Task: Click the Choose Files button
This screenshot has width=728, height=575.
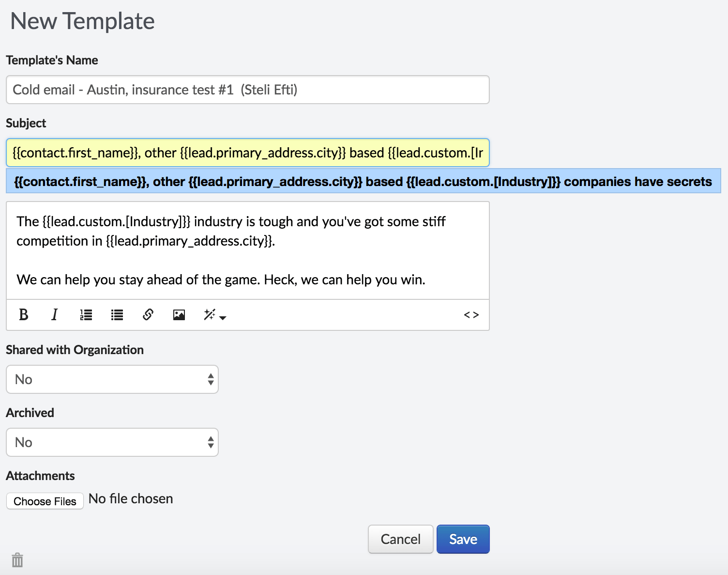Action: click(x=45, y=501)
